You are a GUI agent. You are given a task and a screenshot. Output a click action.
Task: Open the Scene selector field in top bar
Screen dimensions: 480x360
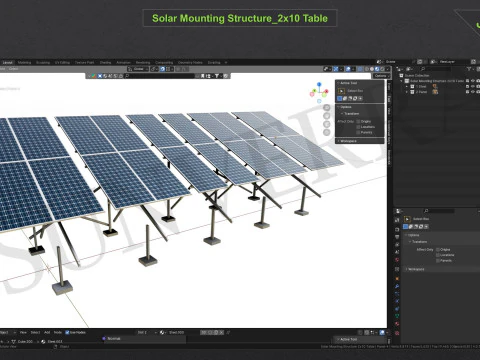(397, 62)
